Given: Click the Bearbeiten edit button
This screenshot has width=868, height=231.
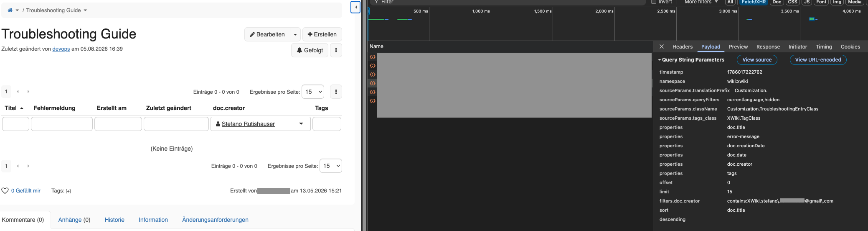Looking at the screenshot, I should (267, 34).
